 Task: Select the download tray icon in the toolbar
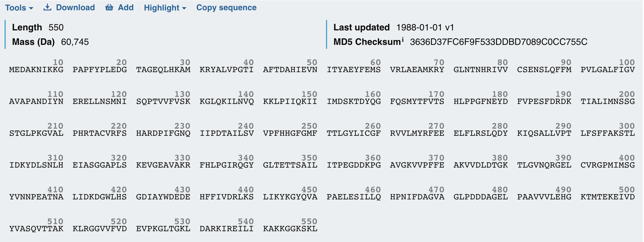47,7
